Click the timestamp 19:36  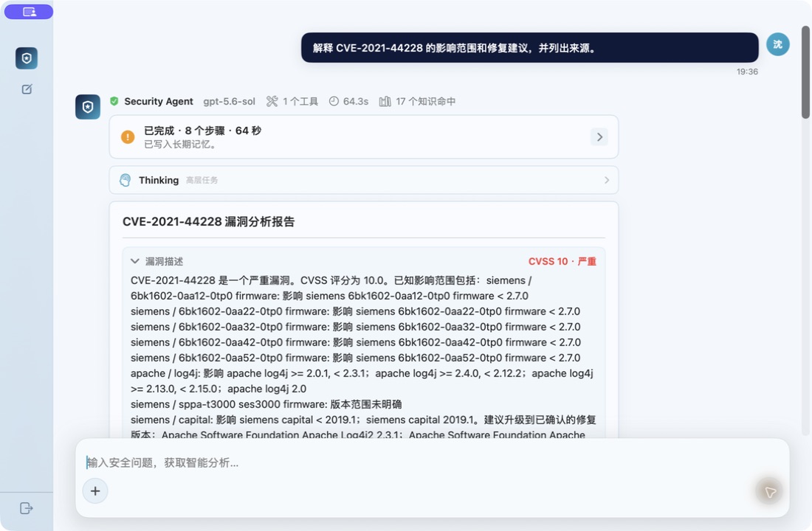[747, 72]
